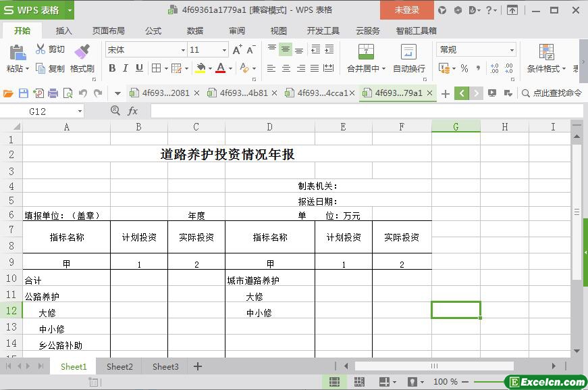Click the Cut (剪切) scissors icon

pos(40,49)
